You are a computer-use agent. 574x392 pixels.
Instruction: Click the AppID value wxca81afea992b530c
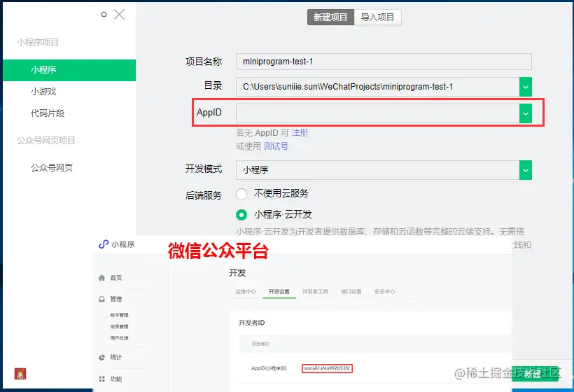pos(328,368)
